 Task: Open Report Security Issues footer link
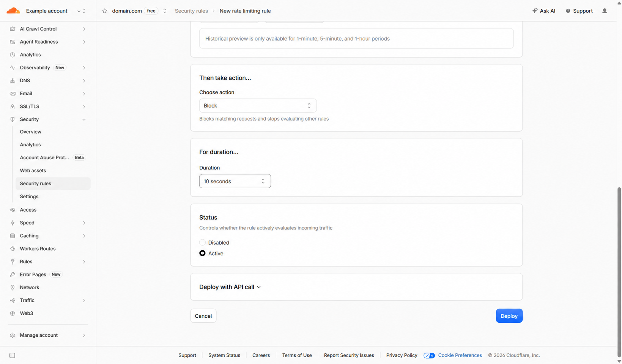coord(349,355)
